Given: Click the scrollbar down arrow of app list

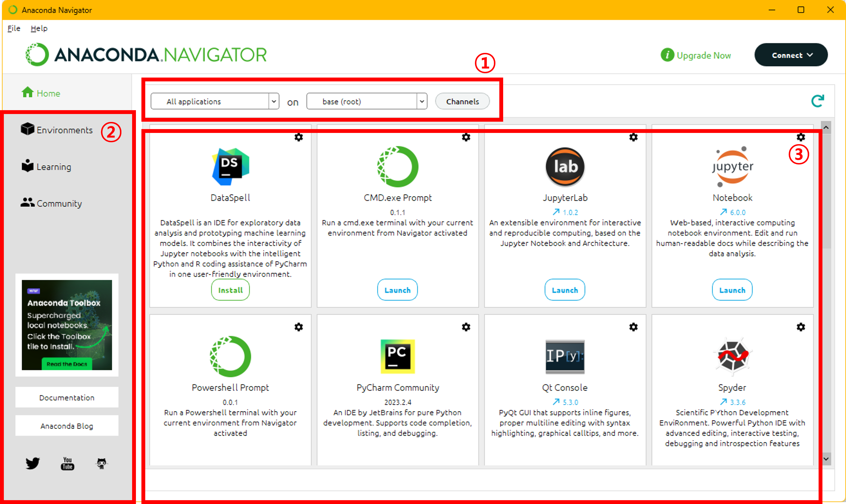Looking at the screenshot, I should [x=826, y=459].
